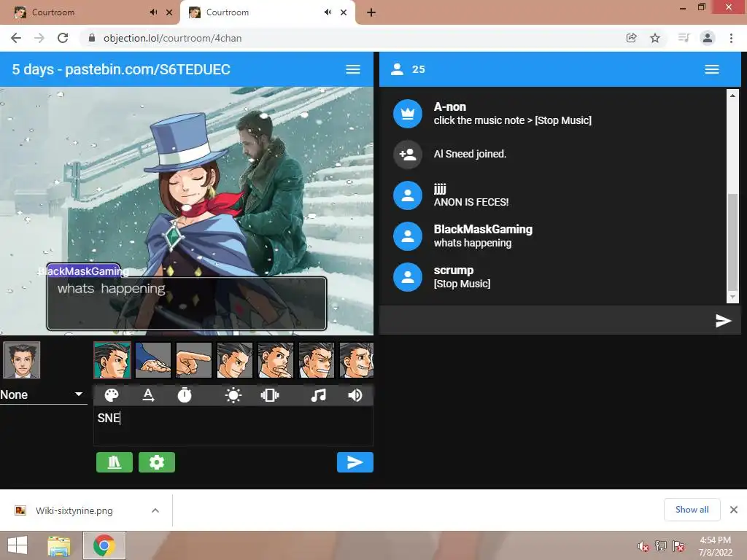The height and width of the screenshot is (560, 747).
Task: Click the screen shake vibration icon
Action: pyautogui.click(x=270, y=395)
